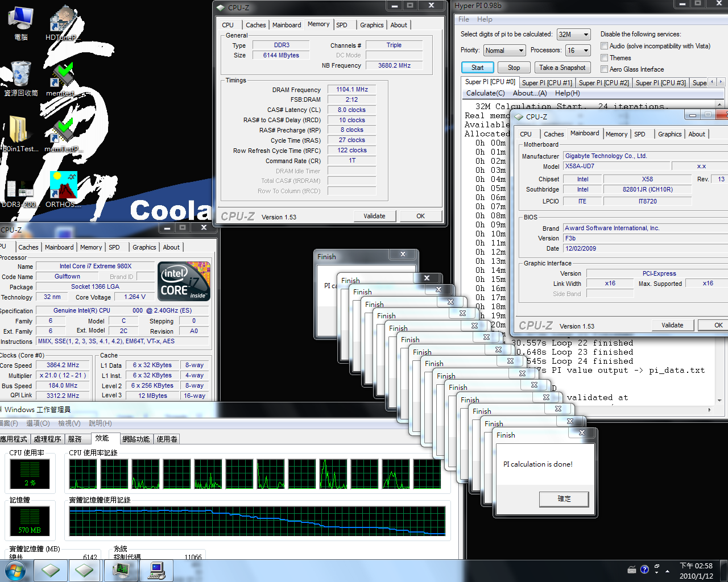Open the Help menu in Hyper PI
728x582 pixels.
pos(485,19)
